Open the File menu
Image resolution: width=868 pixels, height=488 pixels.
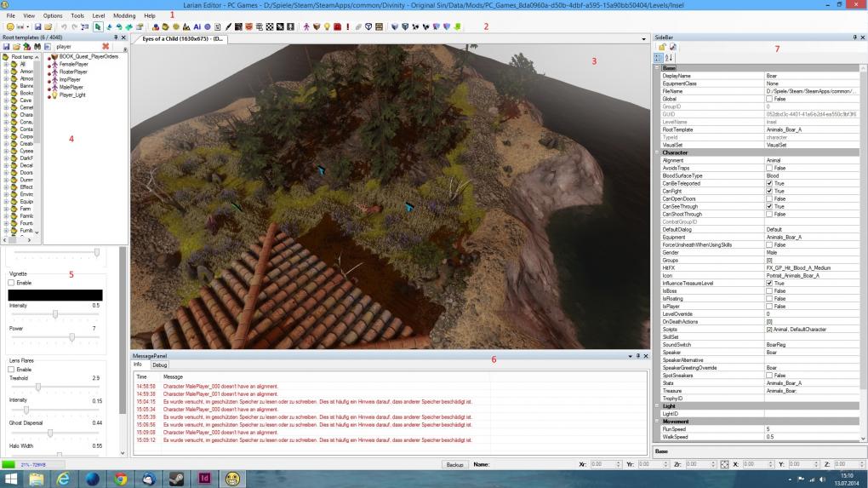pyautogui.click(x=10, y=15)
